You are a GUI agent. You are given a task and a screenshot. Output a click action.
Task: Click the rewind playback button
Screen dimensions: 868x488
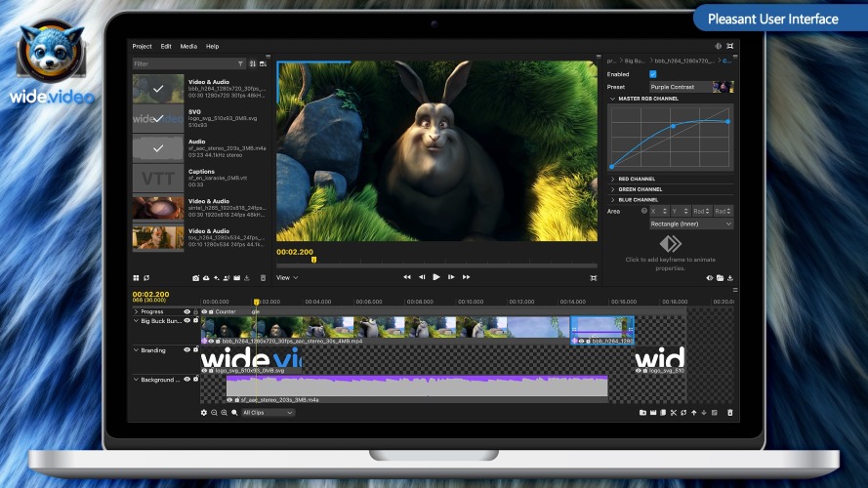click(407, 276)
